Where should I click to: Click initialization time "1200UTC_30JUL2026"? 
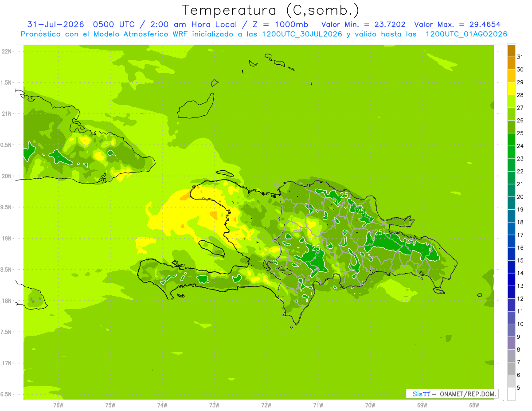[302, 34]
